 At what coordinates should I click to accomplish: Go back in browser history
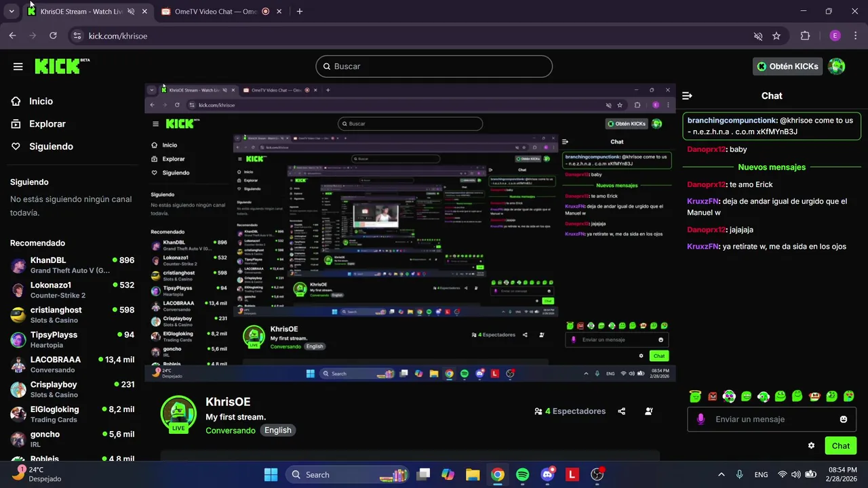(12, 36)
